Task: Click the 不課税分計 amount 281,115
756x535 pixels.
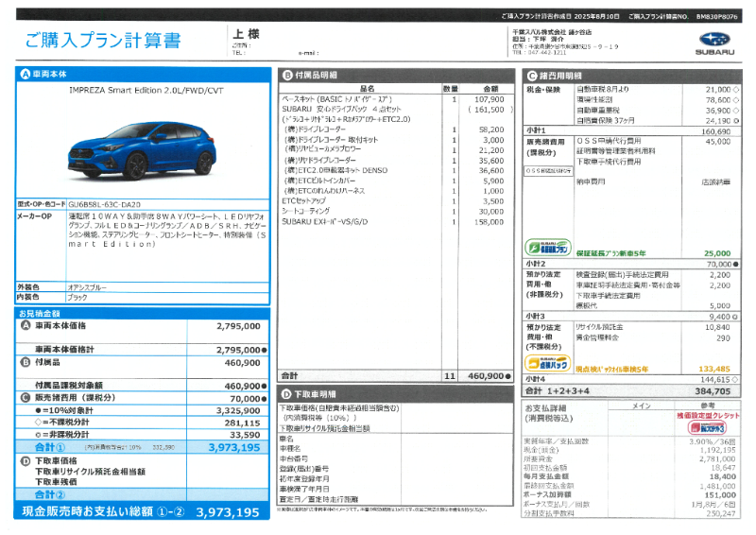Action: 243,423
